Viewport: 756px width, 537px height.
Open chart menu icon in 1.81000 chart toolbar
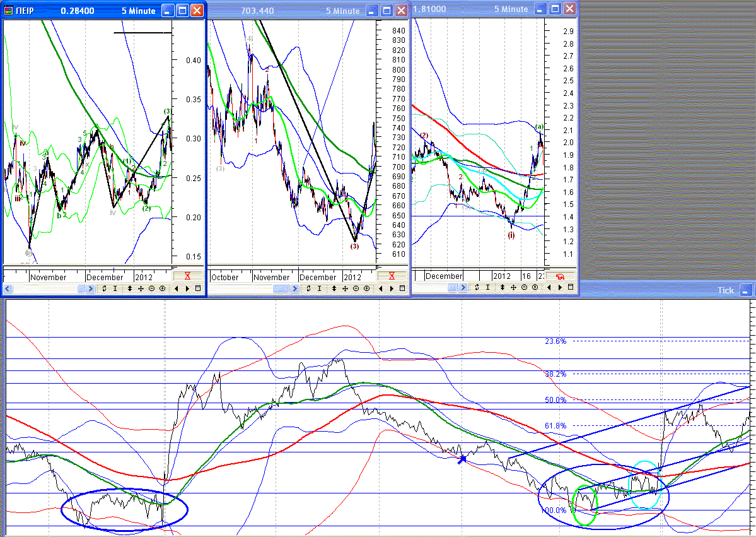571,287
